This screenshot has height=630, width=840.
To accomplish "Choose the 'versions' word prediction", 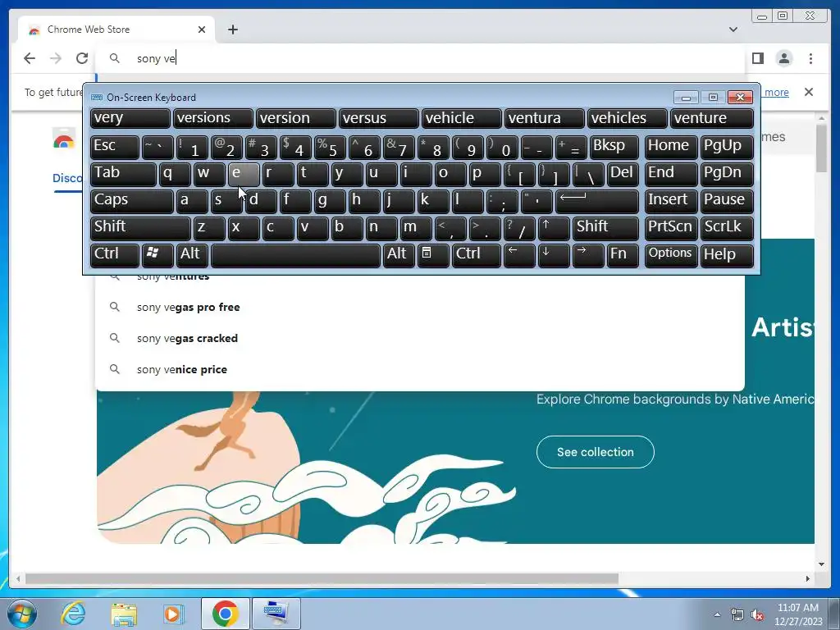I will 212,118.
